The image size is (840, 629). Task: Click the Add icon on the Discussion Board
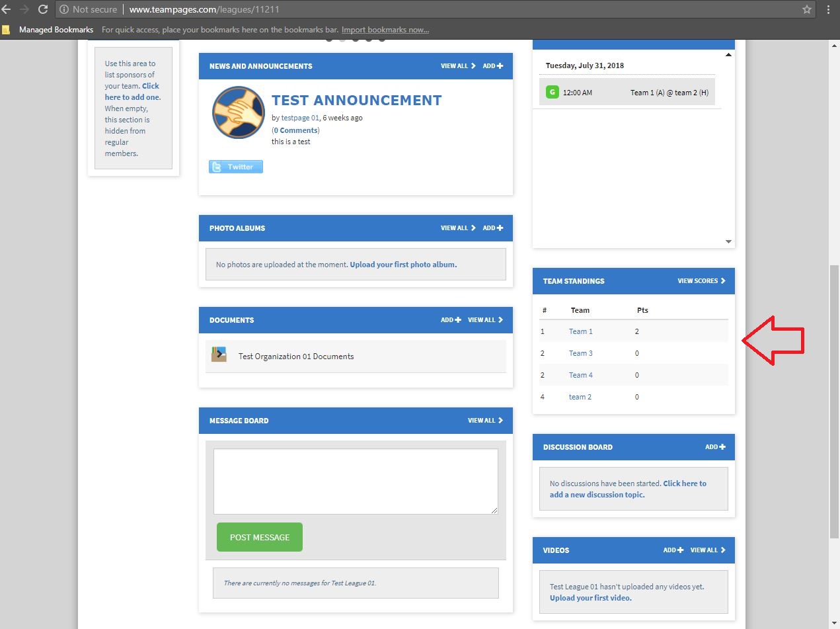click(x=723, y=446)
